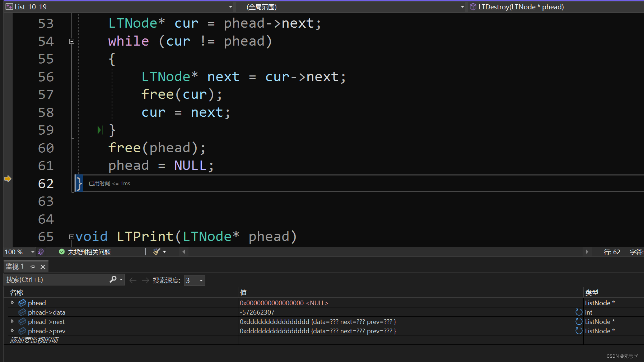Viewport: 644px width, 362px height.
Task: Expand the phead->prev watch entry
Action: pyautogui.click(x=13, y=331)
